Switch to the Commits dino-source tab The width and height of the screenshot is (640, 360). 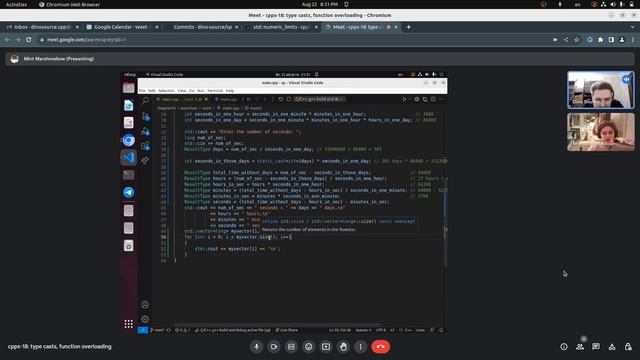202,27
